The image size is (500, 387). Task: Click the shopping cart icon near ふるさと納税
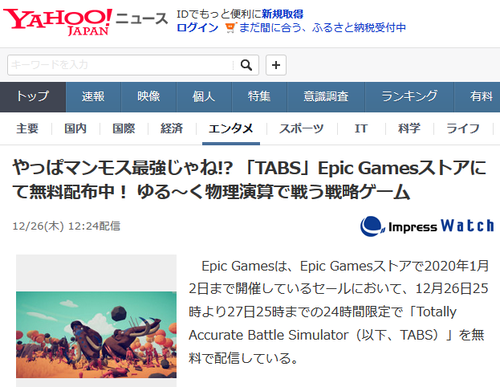tap(230, 27)
